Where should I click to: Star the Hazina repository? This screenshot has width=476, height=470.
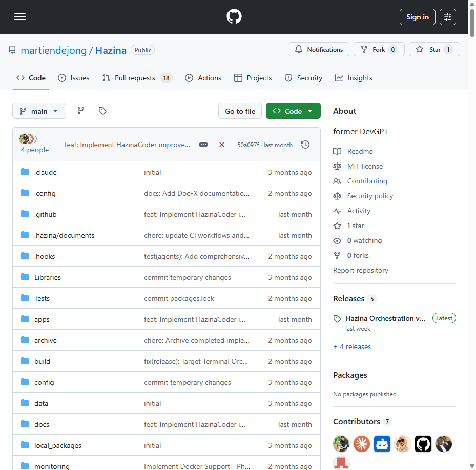(434, 50)
